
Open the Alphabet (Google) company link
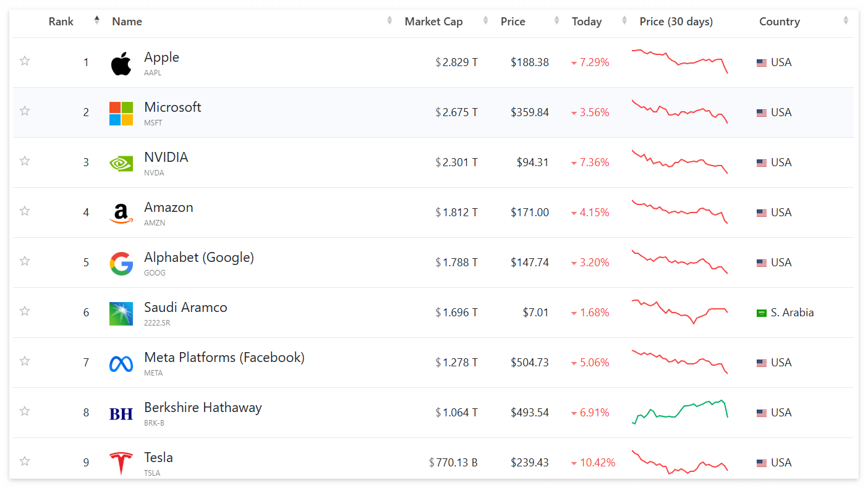(199, 258)
